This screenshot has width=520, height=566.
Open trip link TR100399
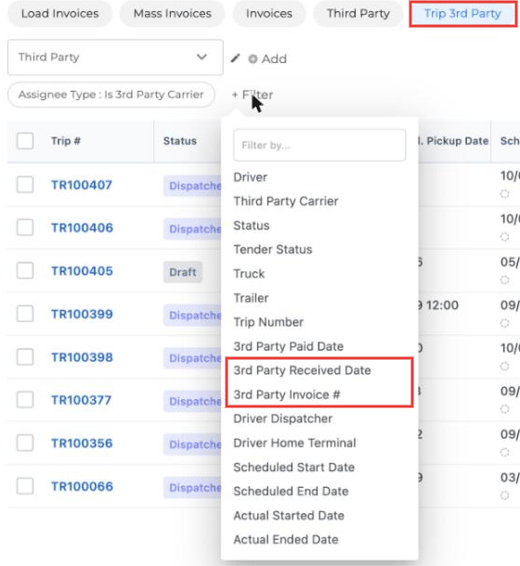point(82,314)
